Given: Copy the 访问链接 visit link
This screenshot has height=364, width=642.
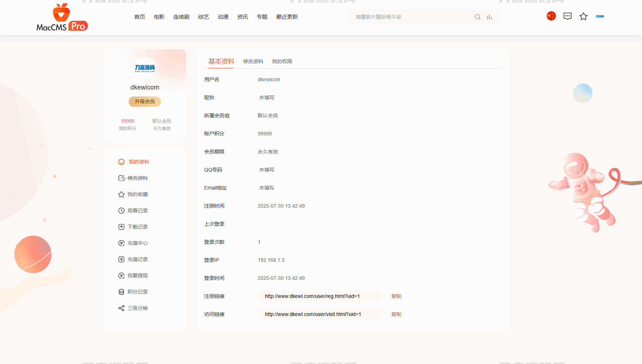Looking at the screenshot, I should click(396, 314).
